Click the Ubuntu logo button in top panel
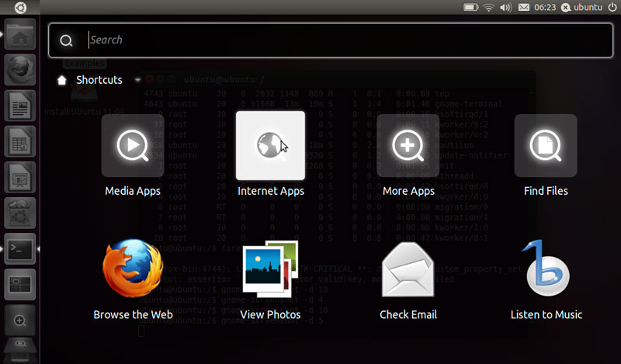621x364 pixels. pyautogui.click(x=19, y=7)
